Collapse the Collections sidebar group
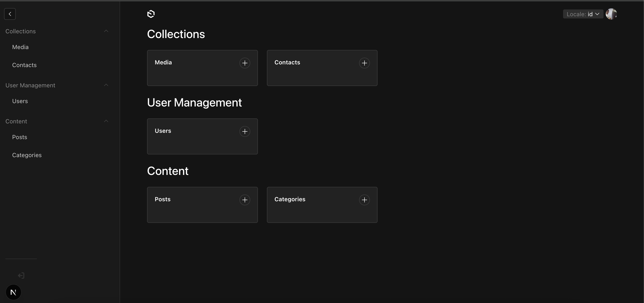Viewport: 644px width, 303px height. [106, 31]
